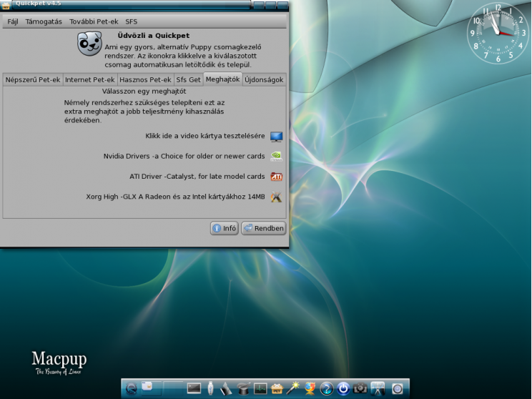This screenshot has height=399, width=532.
Task: Switch to the Népszerű Pet-ek tab
Action: click(x=33, y=80)
